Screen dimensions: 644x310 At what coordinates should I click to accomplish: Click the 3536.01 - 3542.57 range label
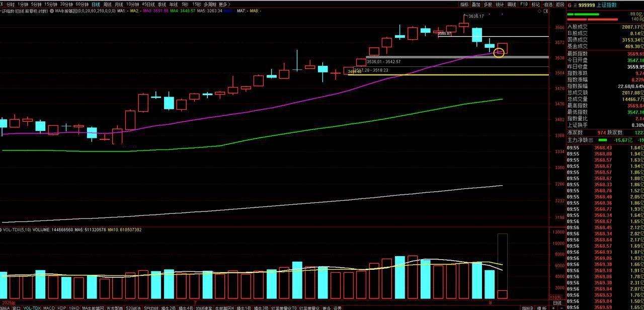(384, 62)
